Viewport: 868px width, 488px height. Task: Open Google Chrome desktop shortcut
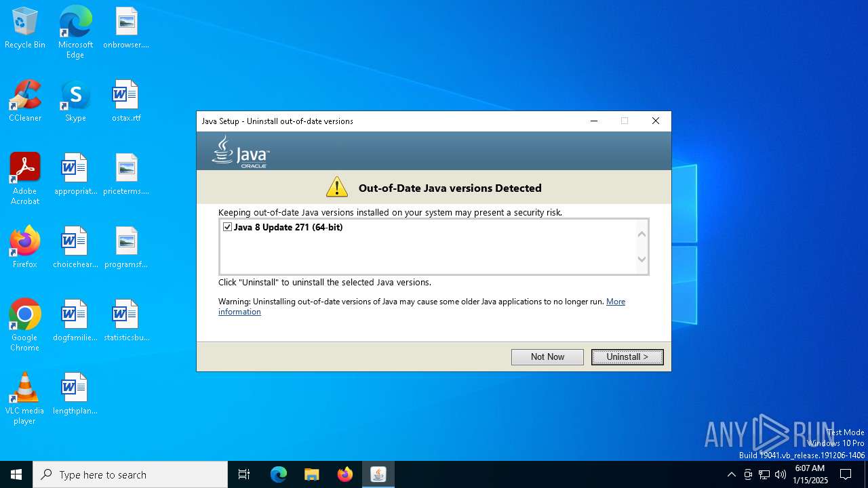(25, 325)
